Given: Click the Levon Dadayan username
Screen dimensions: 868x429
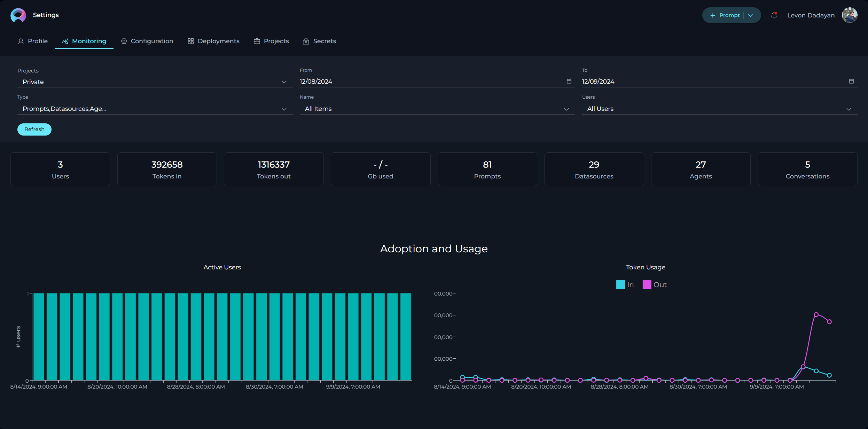Looking at the screenshot, I should coord(811,15).
